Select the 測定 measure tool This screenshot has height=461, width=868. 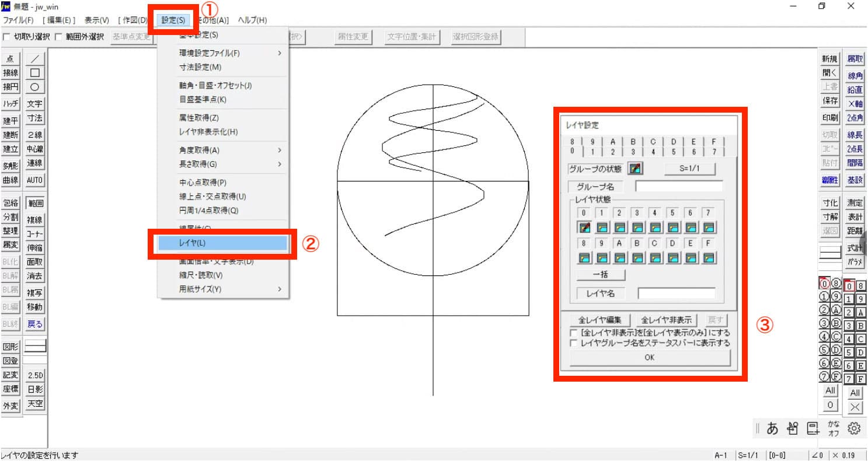click(x=855, y=203)
